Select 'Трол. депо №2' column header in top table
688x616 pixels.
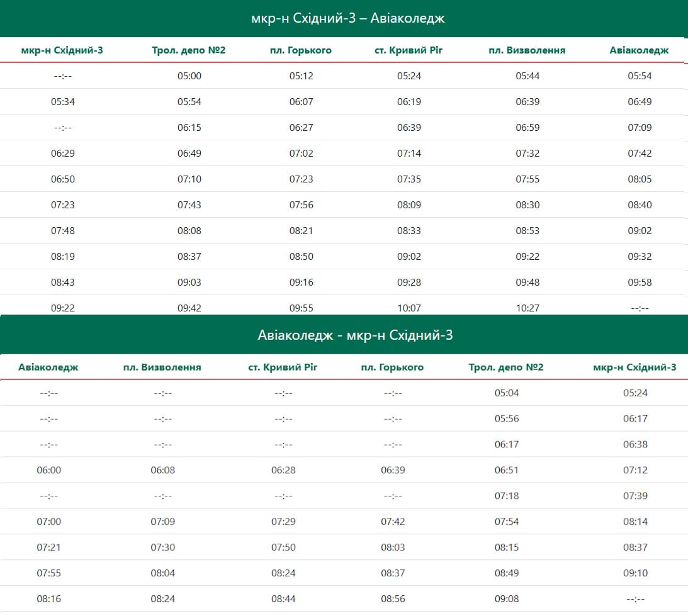click(x=189, y=50)
